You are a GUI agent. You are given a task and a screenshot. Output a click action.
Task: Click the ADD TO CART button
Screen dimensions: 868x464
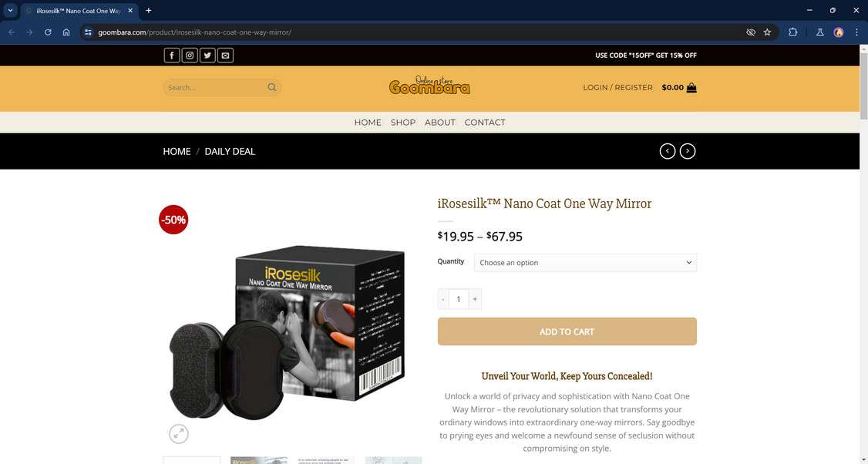click(x=567, y=331)
